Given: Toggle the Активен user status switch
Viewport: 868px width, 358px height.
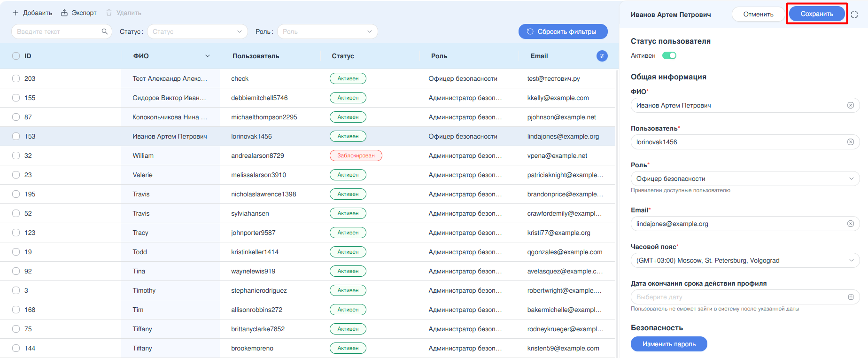Looking at the screenshot, I should coord(669,55).
